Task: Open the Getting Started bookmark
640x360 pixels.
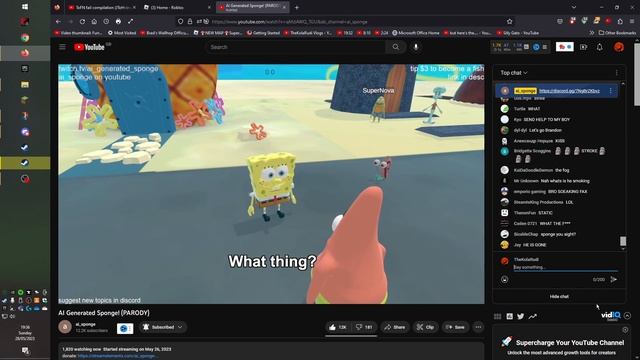Action: click(264, 33)
